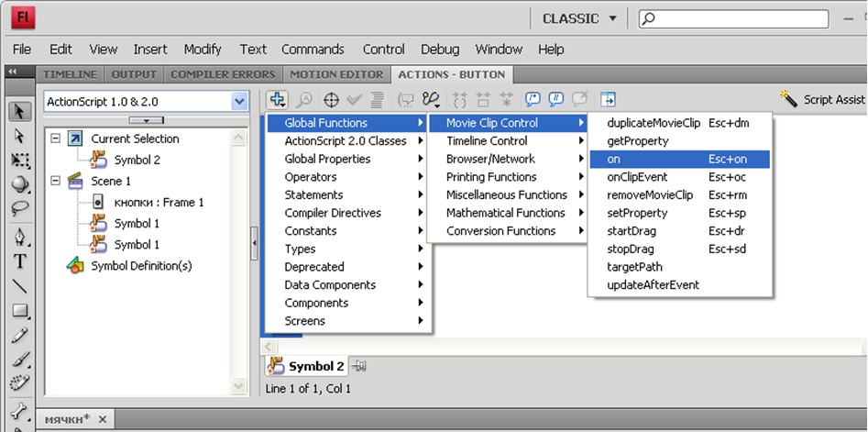The width and height of the screenshot is (868, 432).
Task: Switch to the MOTION EDITOR tab
Action: [336, 75]
